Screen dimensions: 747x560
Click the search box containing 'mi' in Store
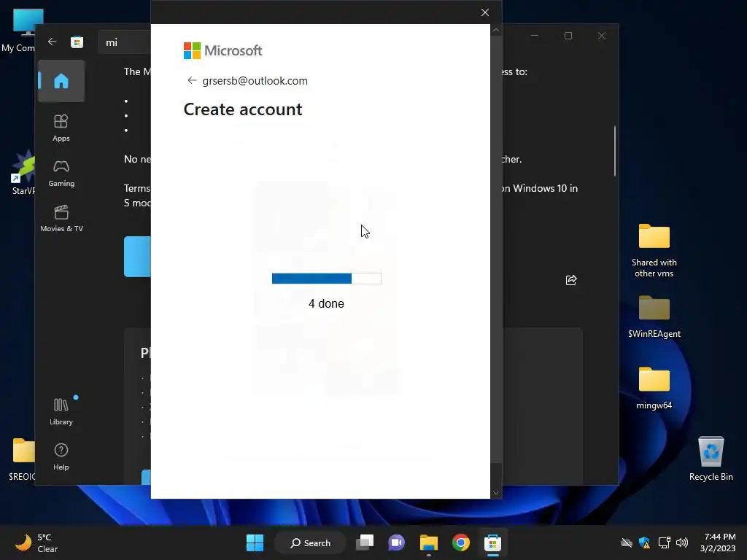pyautogui.click(x=125, y=42)
